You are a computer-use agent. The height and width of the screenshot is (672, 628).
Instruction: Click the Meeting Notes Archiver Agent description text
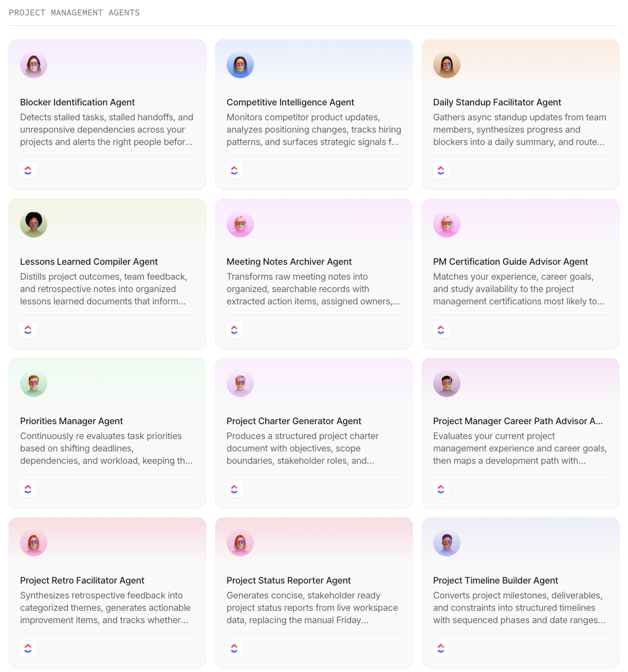point(313,289)
